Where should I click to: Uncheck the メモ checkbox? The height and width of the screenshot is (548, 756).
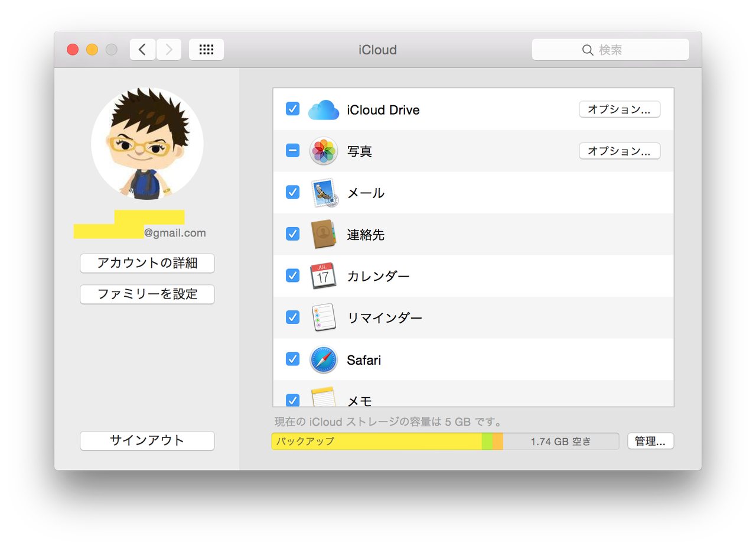292,400
